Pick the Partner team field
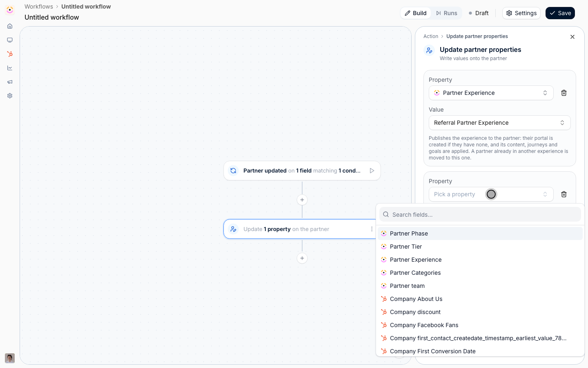Viewport: 588px width, 368px height. (480, 286)
